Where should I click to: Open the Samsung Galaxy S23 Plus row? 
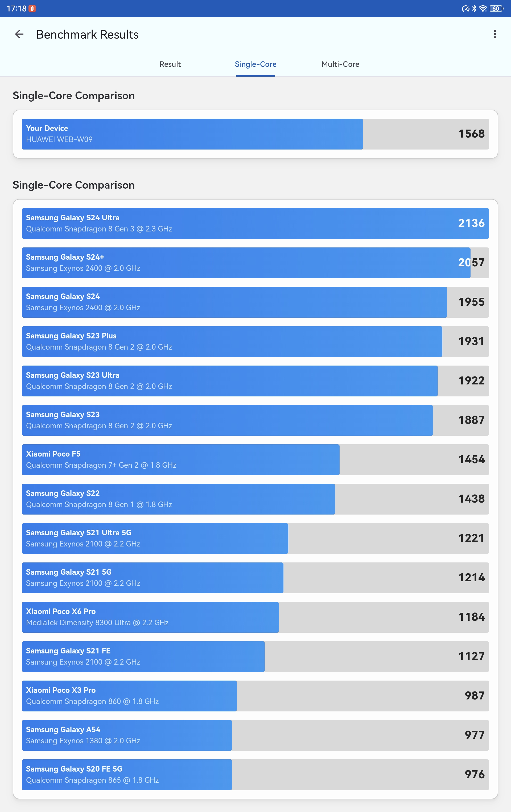[x=255, y=341]
